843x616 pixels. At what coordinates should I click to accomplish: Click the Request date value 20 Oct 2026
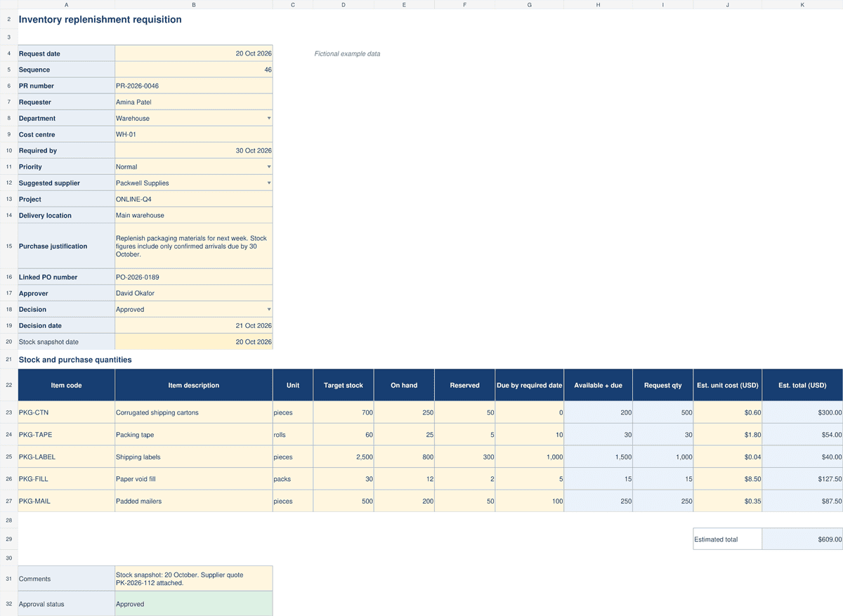coord(194,53)
